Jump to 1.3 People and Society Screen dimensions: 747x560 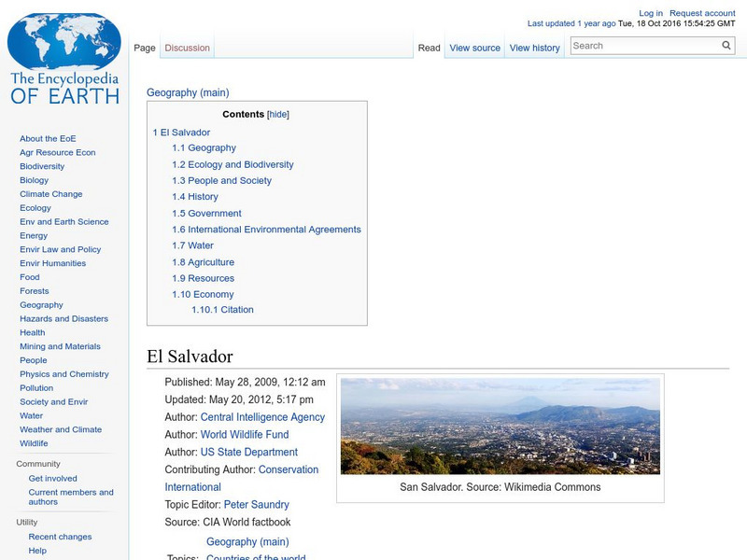click(221, 180)
